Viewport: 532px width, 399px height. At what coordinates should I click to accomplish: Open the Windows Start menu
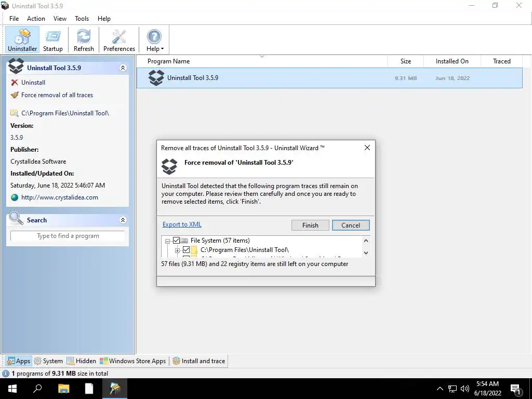tap(12, 389)
